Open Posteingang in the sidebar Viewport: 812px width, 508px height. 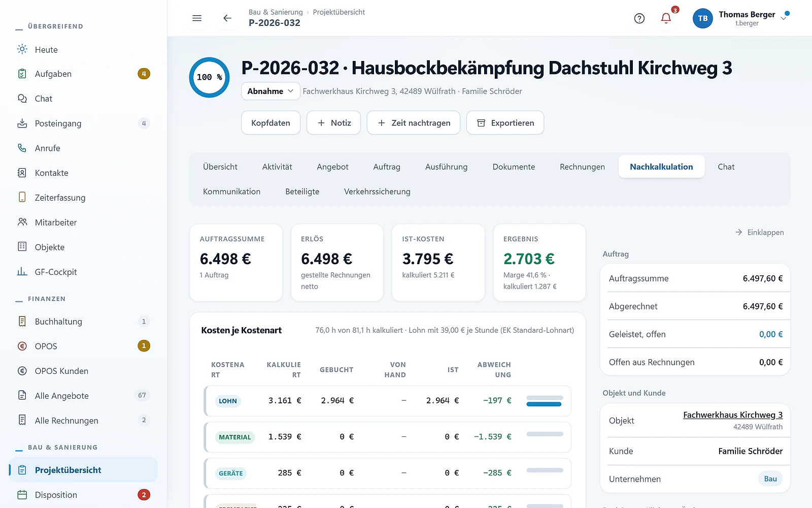tap(83, 123)
